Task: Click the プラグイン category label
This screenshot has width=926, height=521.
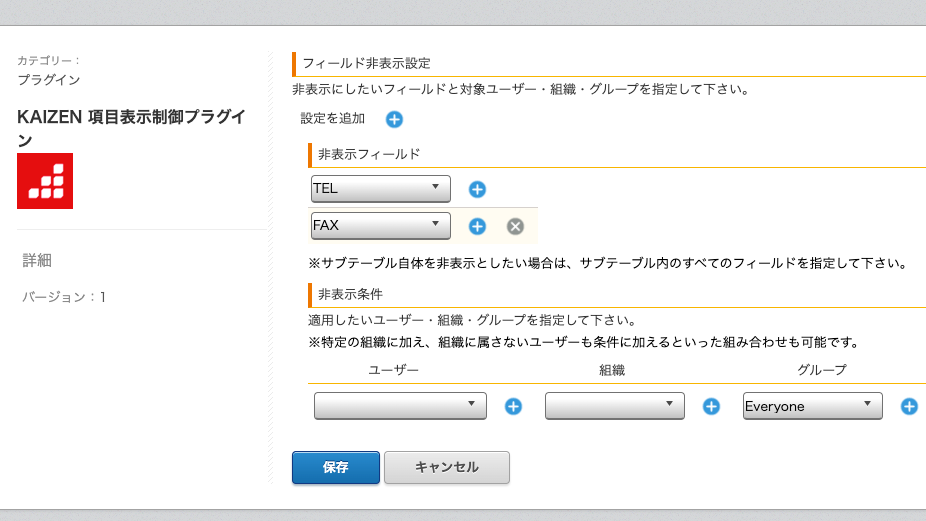Action: (x=48, y=80)
